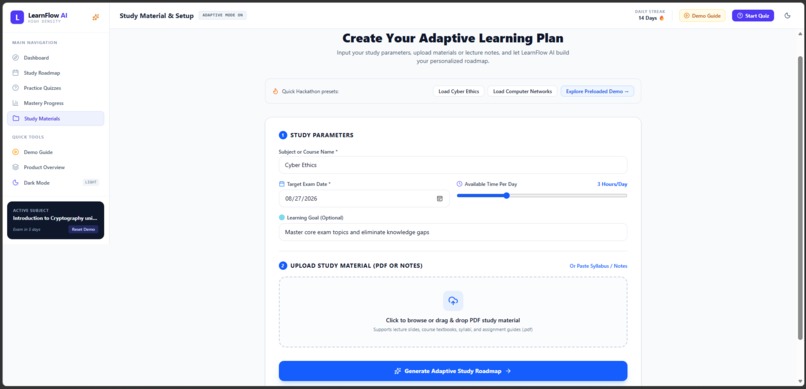
Task: Open Demo Guide under Quick Tools
Action: pos(56,152)
